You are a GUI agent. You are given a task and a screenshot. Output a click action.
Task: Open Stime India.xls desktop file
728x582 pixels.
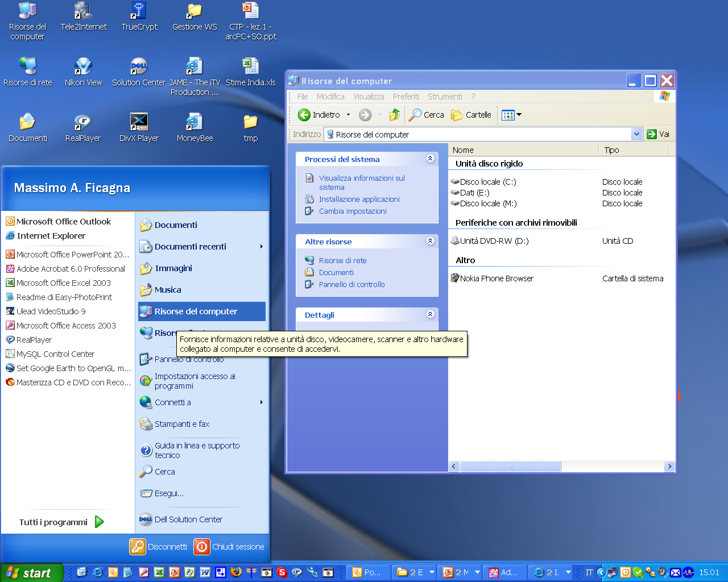[x=250, y=72]
